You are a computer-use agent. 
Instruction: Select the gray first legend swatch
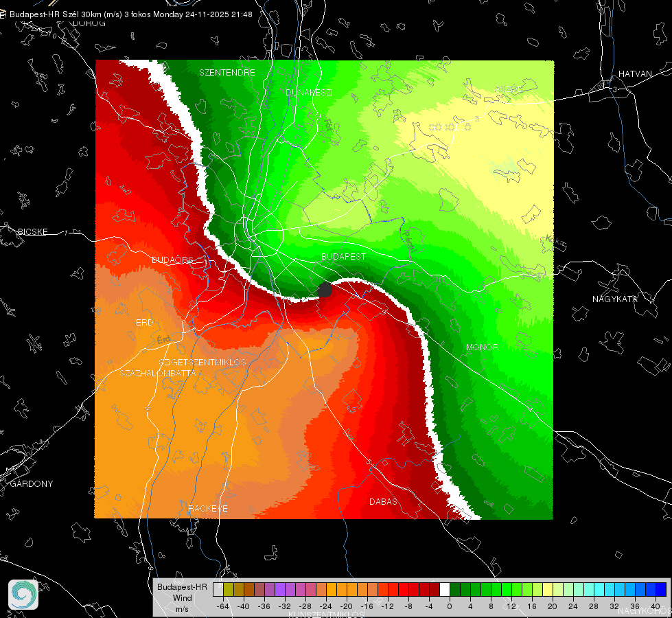(218, 589)
